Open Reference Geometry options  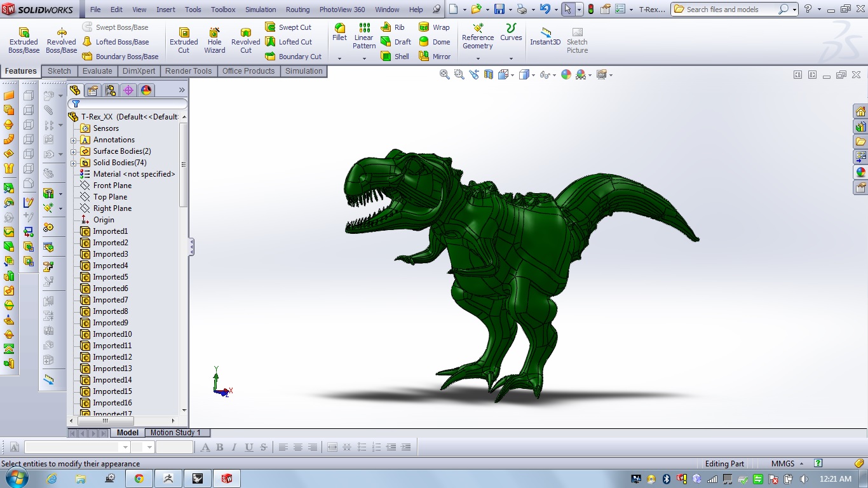click(x=478, y=36)
